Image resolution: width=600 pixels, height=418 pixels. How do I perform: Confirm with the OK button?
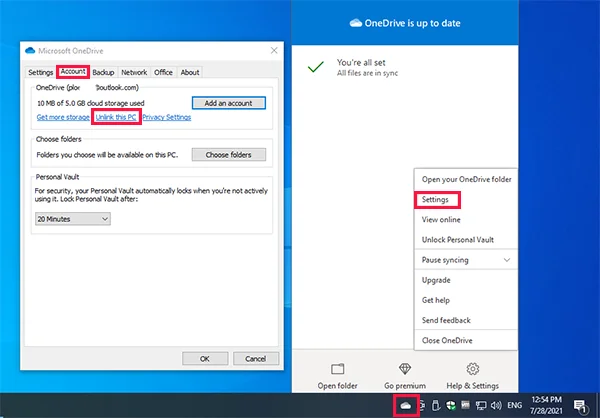[x=205, y=359]
